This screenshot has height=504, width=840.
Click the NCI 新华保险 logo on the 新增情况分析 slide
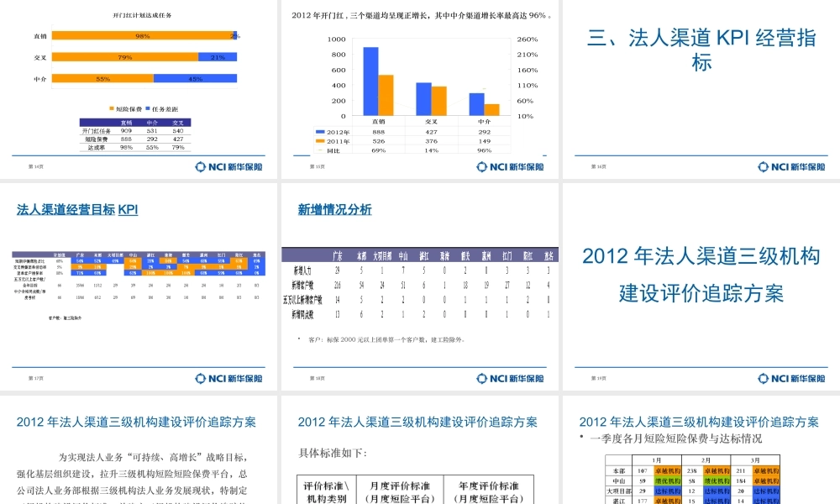510,378
